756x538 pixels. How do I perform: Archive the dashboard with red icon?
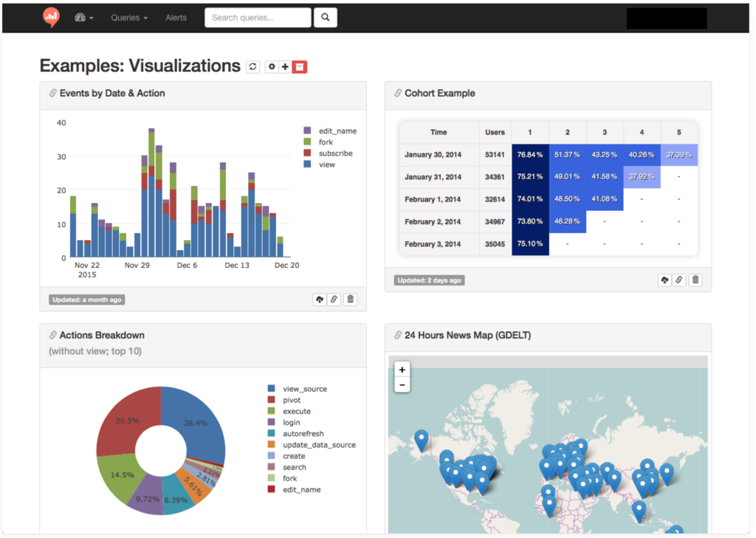pyautogui.click(x=300, y=66)
